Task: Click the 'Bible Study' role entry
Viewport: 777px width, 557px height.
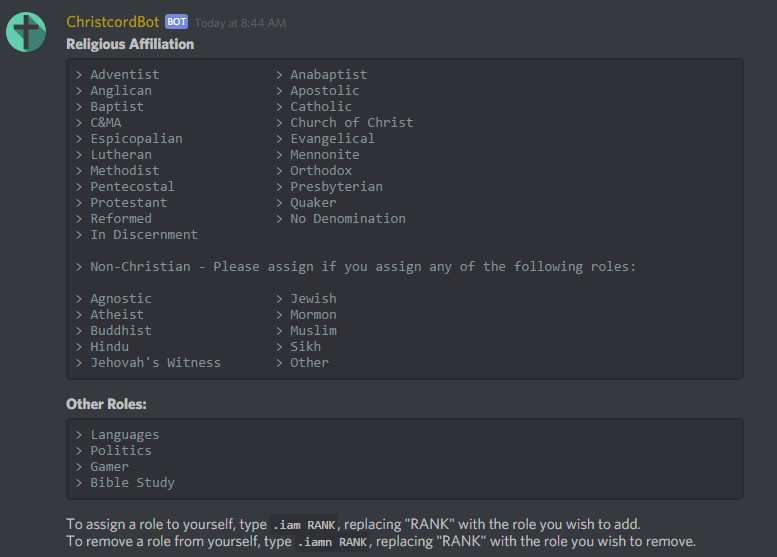Action: point(132,482)
